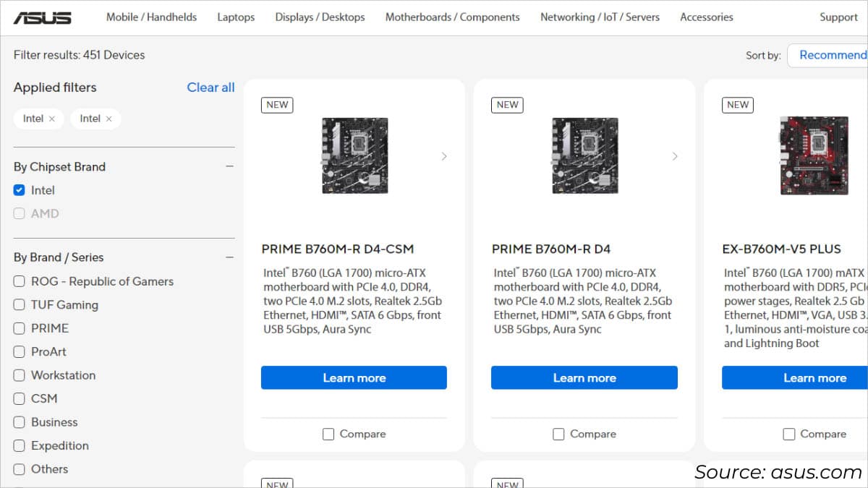Screen dimensions: 868x488
Task: Select the Expedition series filter
Action: 18,445
